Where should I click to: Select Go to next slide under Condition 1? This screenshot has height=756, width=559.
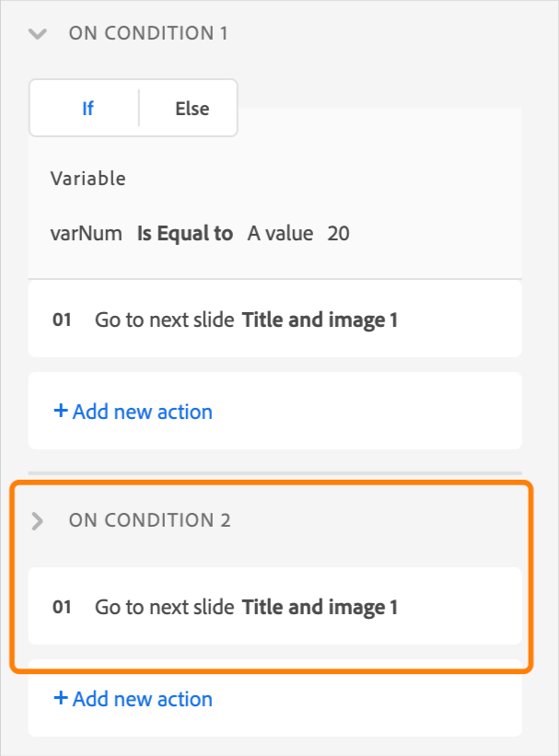coord(164,320)
